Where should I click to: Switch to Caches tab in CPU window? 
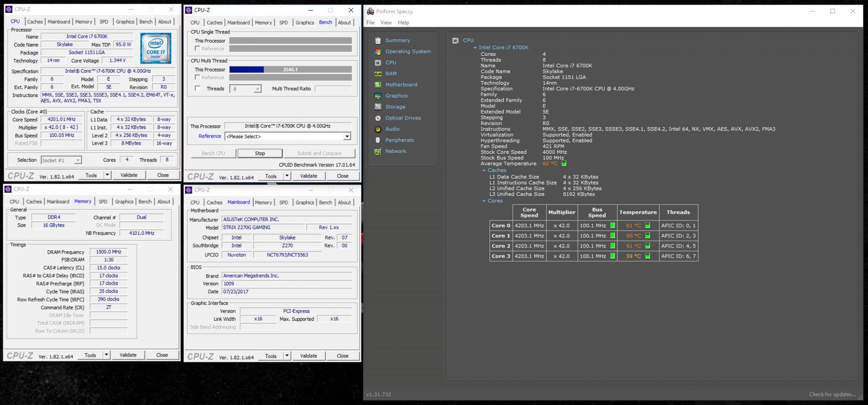pyautogui.click(x=35, y=22)
